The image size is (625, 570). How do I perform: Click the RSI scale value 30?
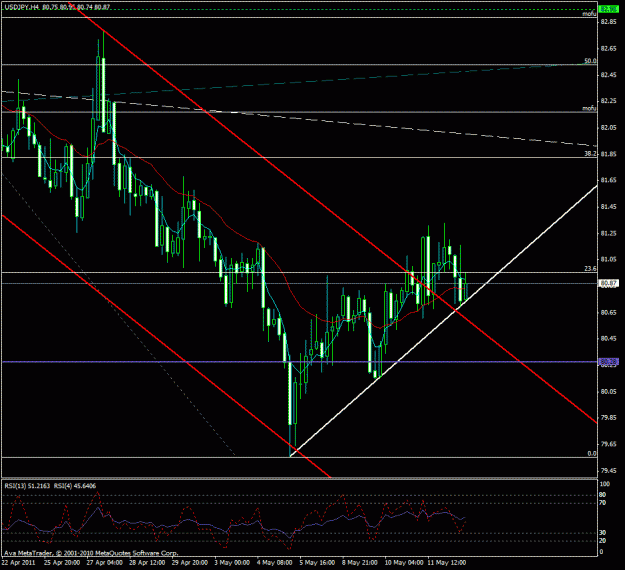(603, 533)
